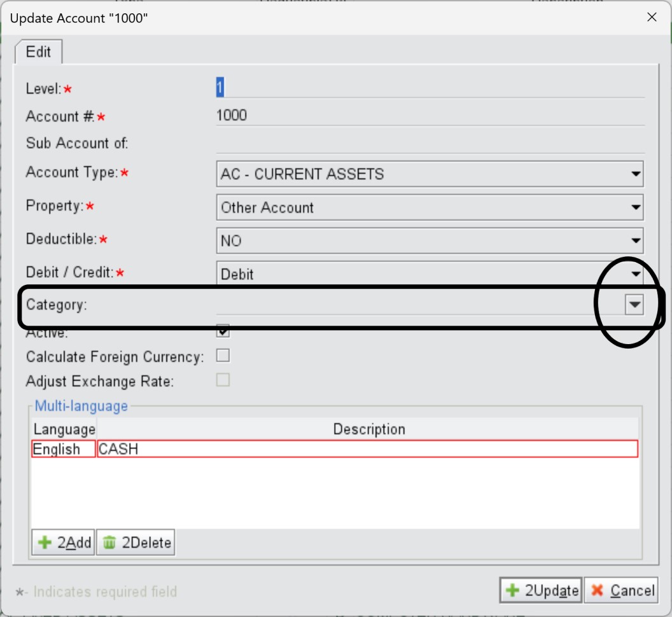Click the Sub Account of field
Image resolution: width=672 pixels, height=617 pixels.
(x=430, y=143)
